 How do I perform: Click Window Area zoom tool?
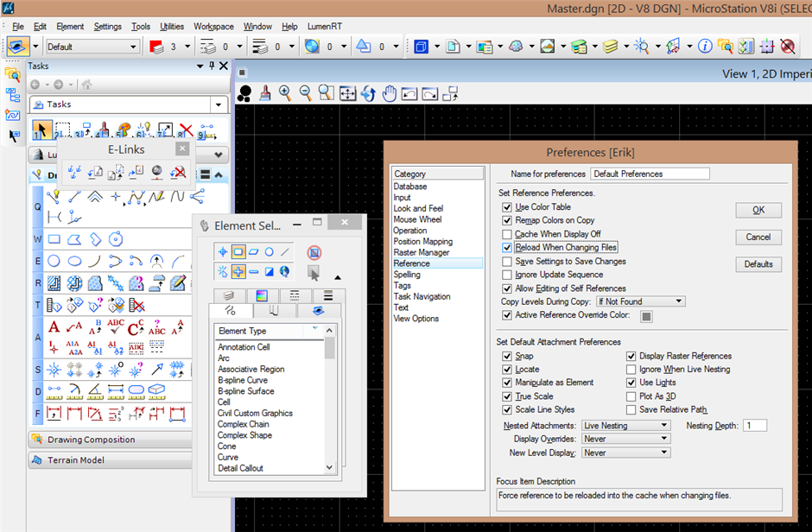click(327, 93)
